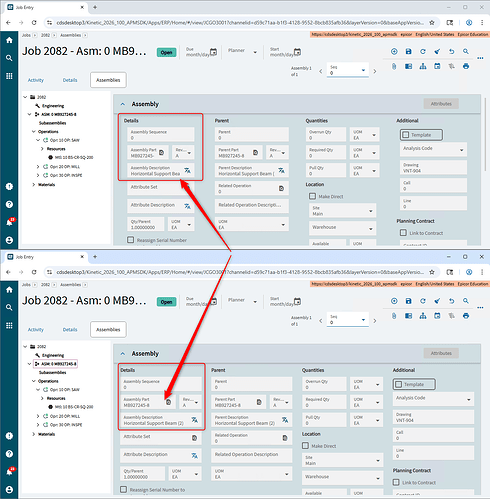Check Link to Contract in the upper window

point(403,233)
